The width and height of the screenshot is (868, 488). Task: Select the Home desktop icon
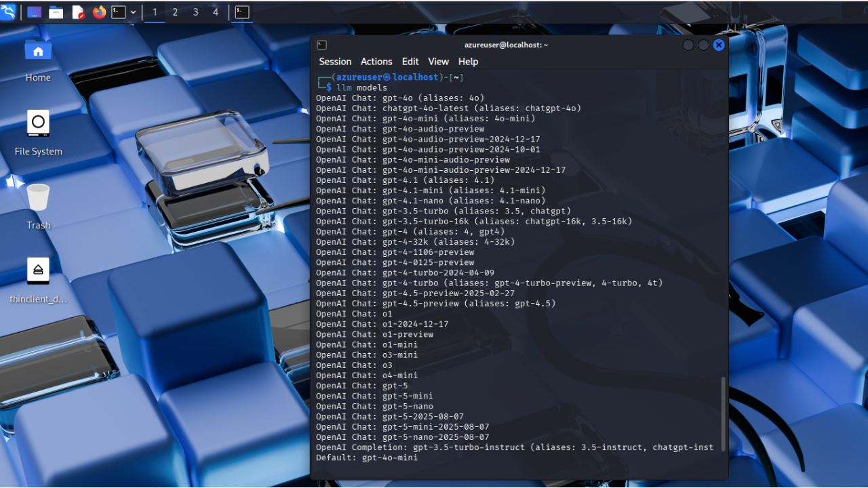point(38,60)
